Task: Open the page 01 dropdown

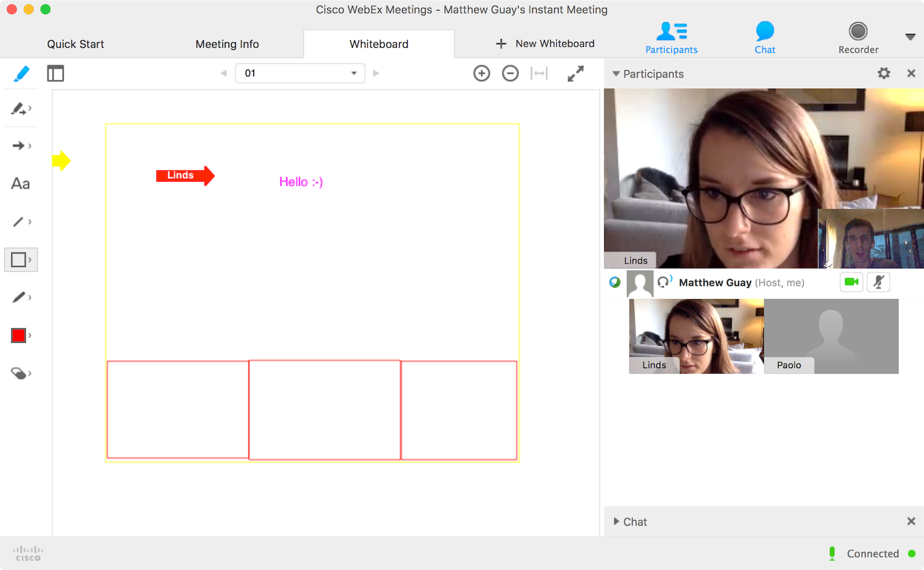Action: pyautogui.click(x=300, y=73)
